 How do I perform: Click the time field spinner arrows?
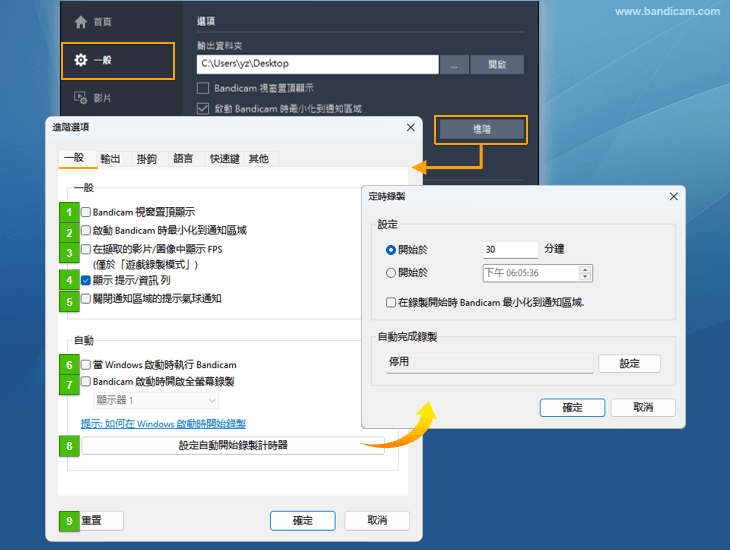585,272
